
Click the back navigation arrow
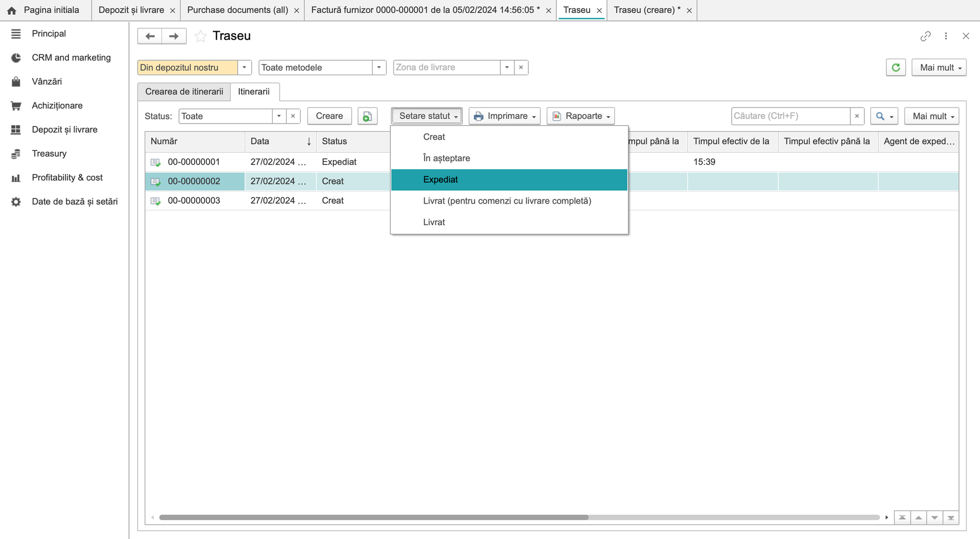tap(150, 36)
